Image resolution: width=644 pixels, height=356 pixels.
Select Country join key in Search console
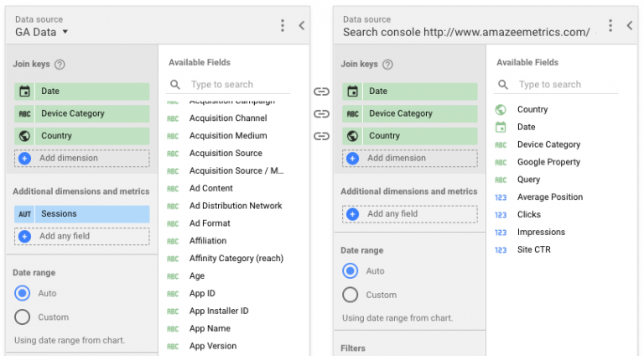tap(410, 136)
